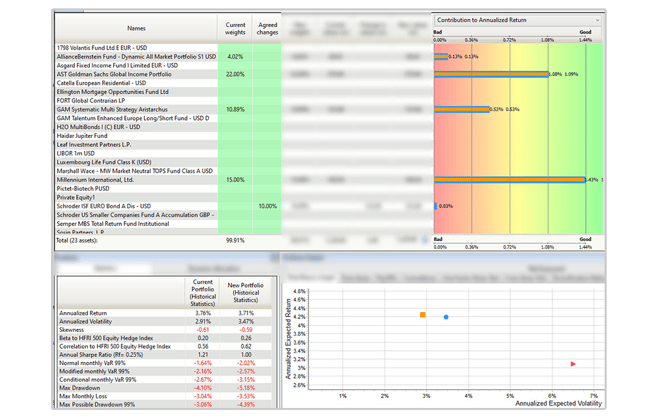
Task: Click the 4.02% current weight cell
Action: click(x=235, y=57)
